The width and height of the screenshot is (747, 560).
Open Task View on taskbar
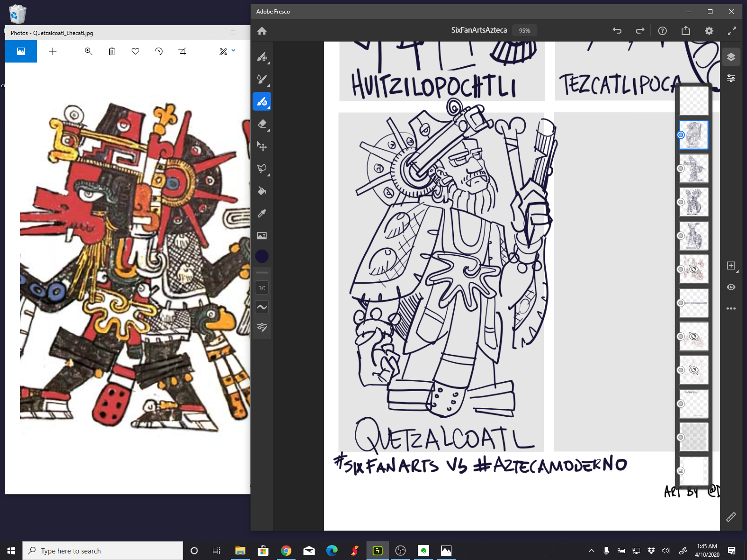tap(217, 551)
